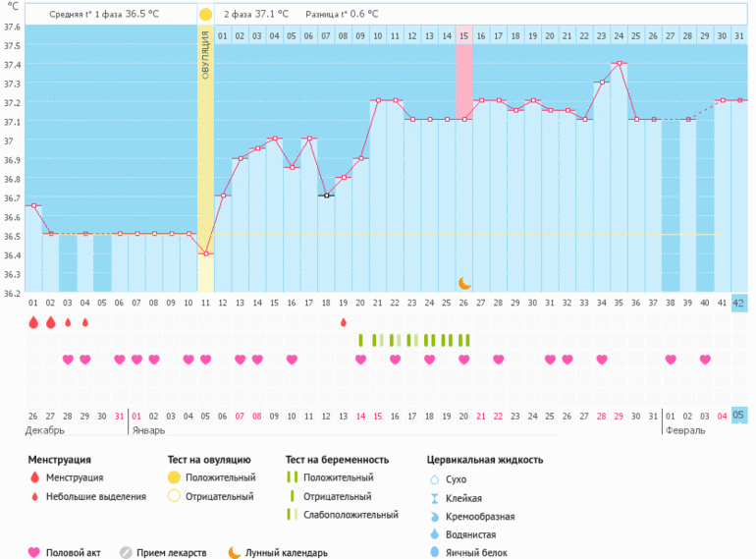Select menstruation drop on cycle day 01

32,322
